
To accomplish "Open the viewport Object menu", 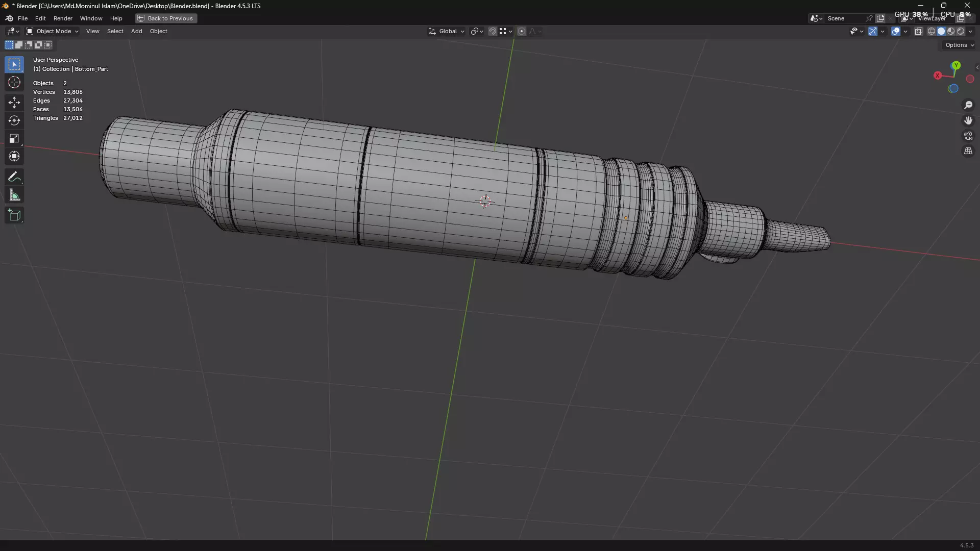I will [x=158, y=31].
